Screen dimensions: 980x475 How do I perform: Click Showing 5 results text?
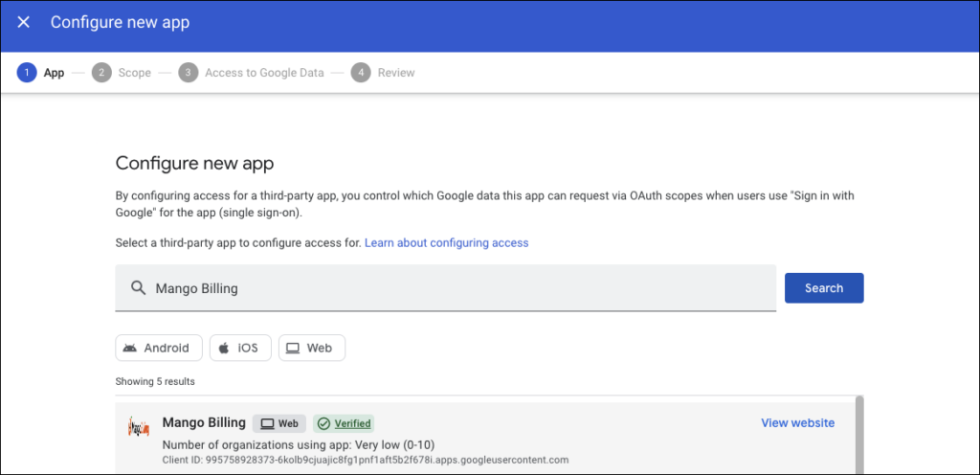point(155,381)
